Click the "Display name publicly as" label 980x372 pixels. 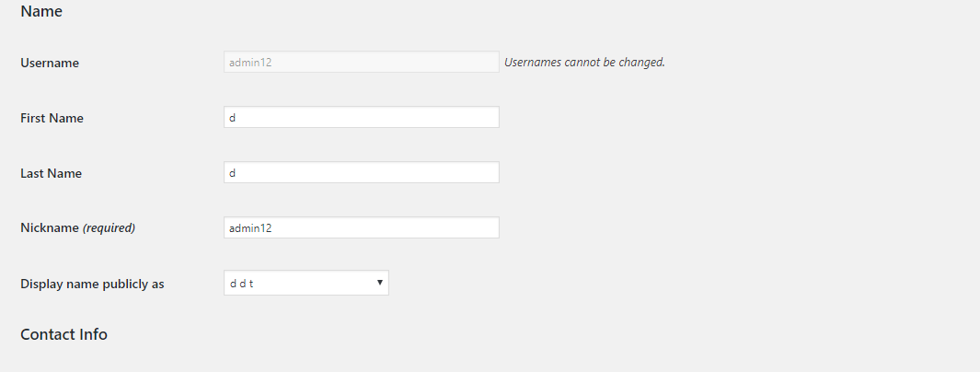pos(92,284)
